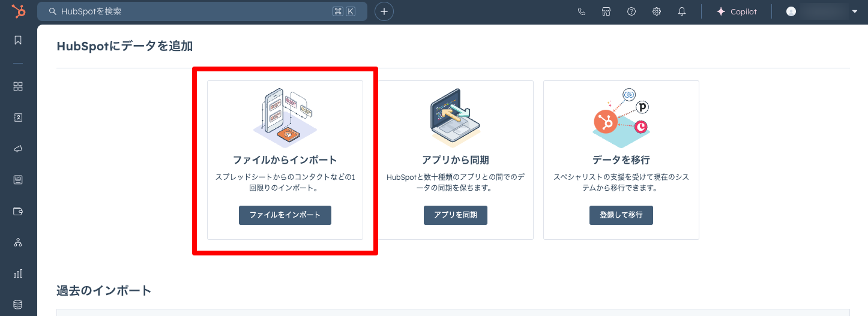Image resolution: width=868 pixels, height=316 pixels.
Task: Open the commerce wallet icon in sidebar
Action: pos(18,211)
